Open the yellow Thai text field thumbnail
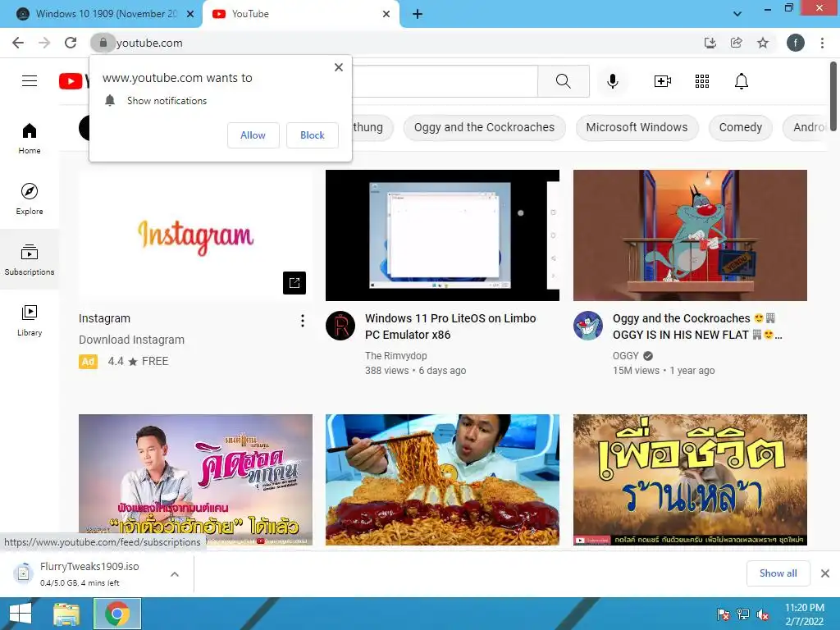 690,479
